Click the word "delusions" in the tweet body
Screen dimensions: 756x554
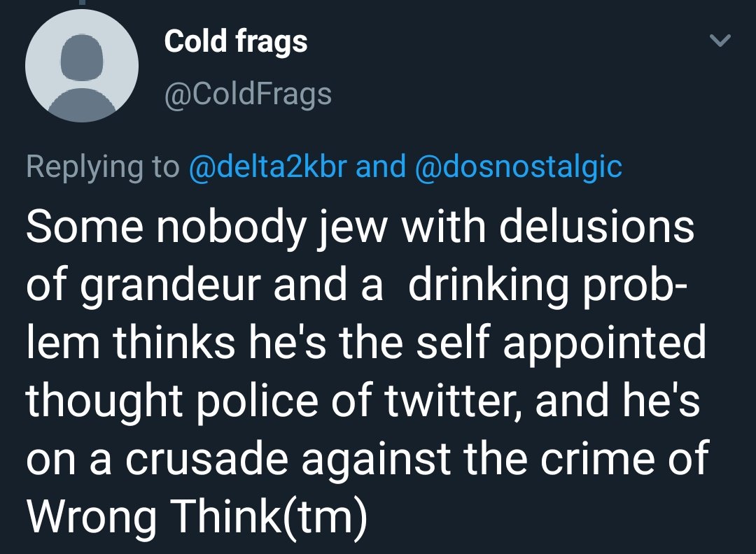click(597, 227)
